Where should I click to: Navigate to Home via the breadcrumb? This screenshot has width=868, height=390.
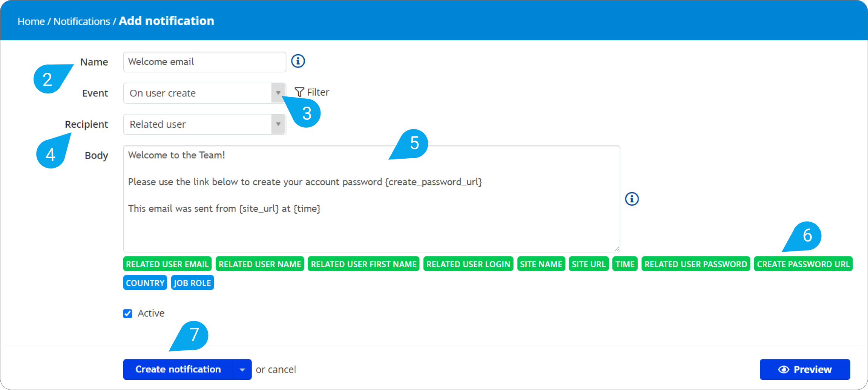tap(31, 21)
